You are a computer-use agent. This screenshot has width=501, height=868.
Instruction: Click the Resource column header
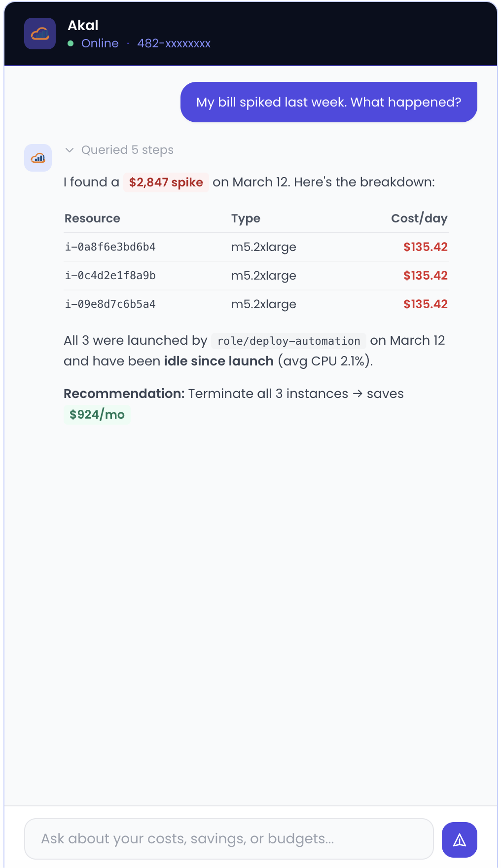coord(92,218)
